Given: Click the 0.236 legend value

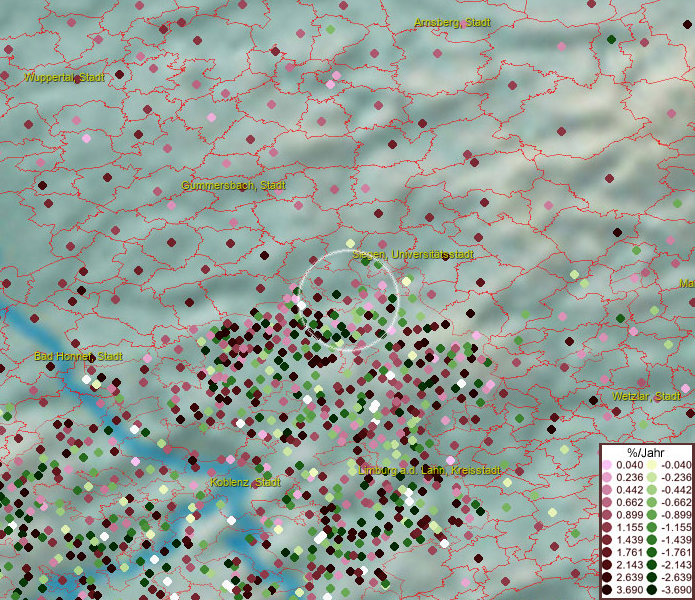Looking at the screenshot, I should click(629, 477).
